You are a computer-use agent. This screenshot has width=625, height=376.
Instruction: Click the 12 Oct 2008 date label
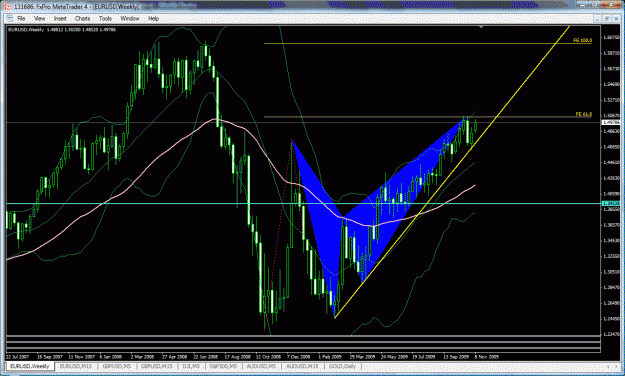click(x=268, y=357)
